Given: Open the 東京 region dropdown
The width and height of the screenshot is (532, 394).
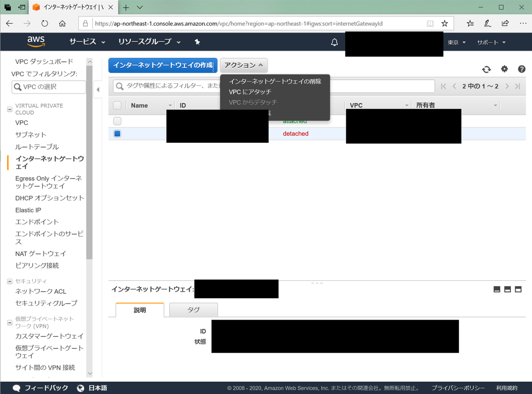Looking at the screenshot, I should [x=457, y=43].
